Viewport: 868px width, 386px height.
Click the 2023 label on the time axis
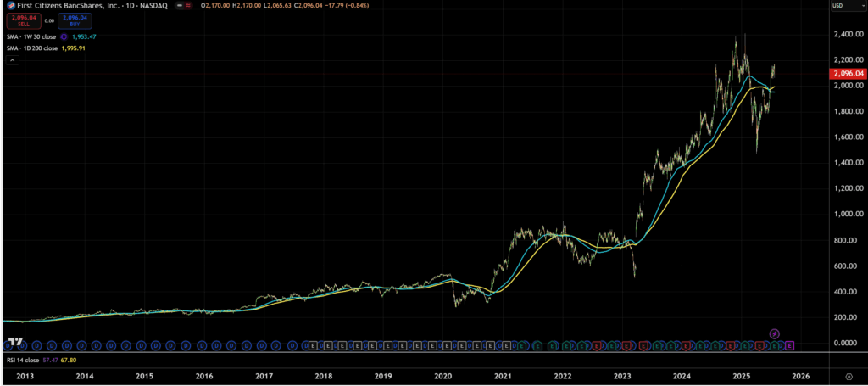[x=622, y=377]
